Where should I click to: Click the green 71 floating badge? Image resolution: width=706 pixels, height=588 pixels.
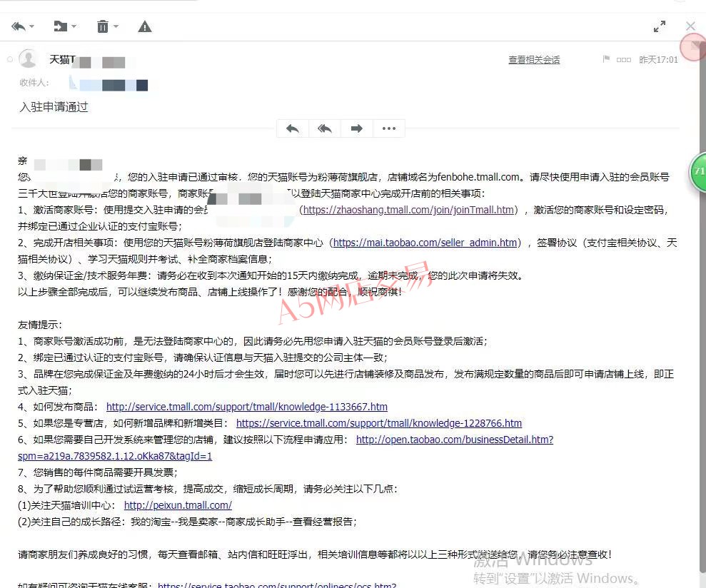click(698, 171)
